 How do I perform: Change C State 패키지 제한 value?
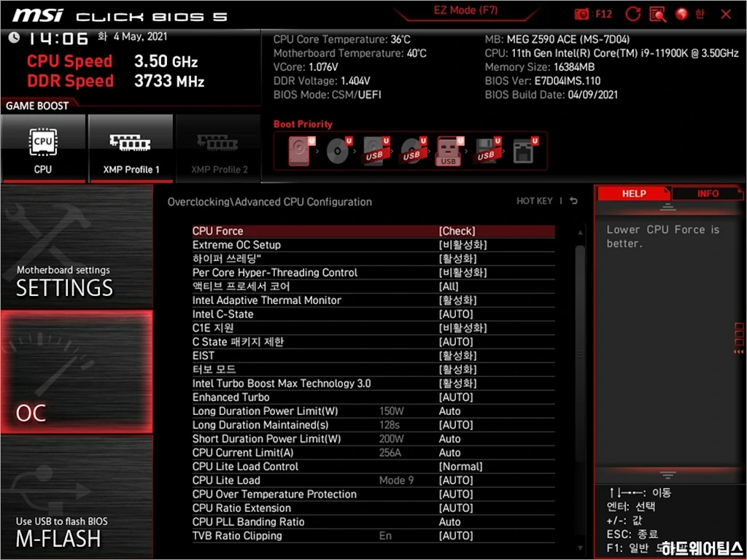[456, 341]
